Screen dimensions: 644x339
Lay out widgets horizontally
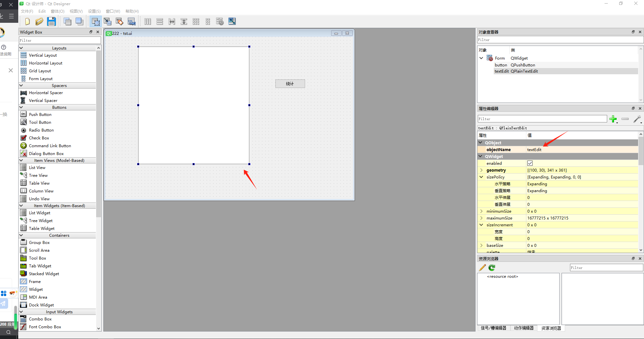[148, 21]
